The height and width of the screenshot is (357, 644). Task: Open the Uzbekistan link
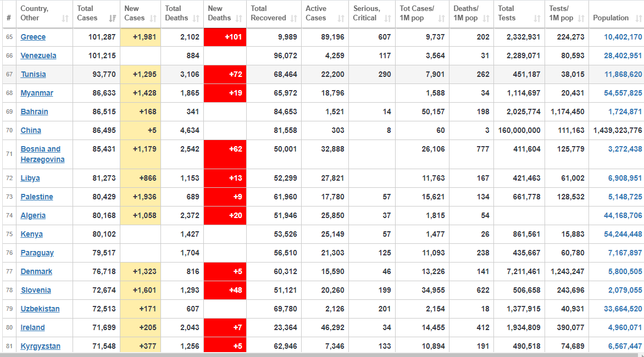pyautogui.click(x=40, y=309)
